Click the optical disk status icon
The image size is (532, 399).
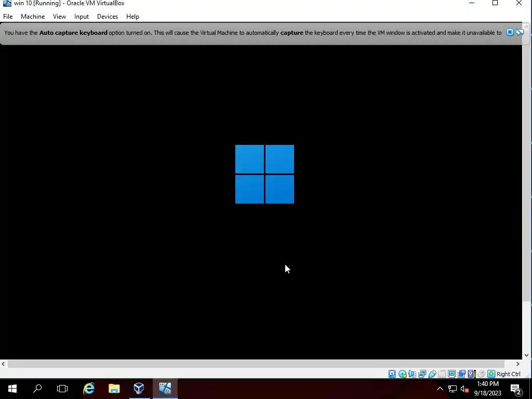click(403, 374)
